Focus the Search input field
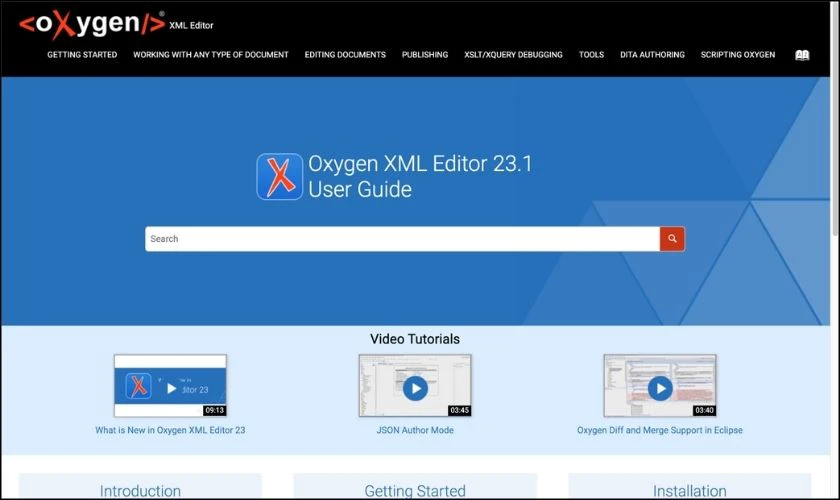Viewport: 840px width, 500px height. 402,239
